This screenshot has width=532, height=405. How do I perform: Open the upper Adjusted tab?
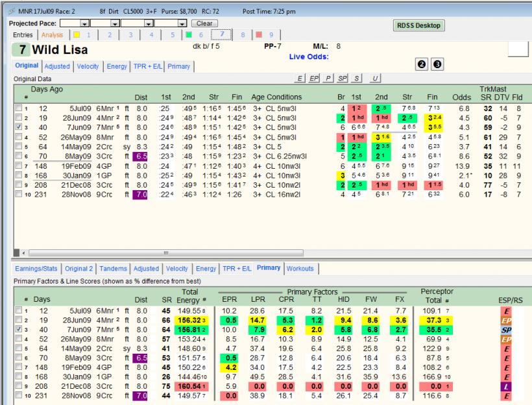57,67
